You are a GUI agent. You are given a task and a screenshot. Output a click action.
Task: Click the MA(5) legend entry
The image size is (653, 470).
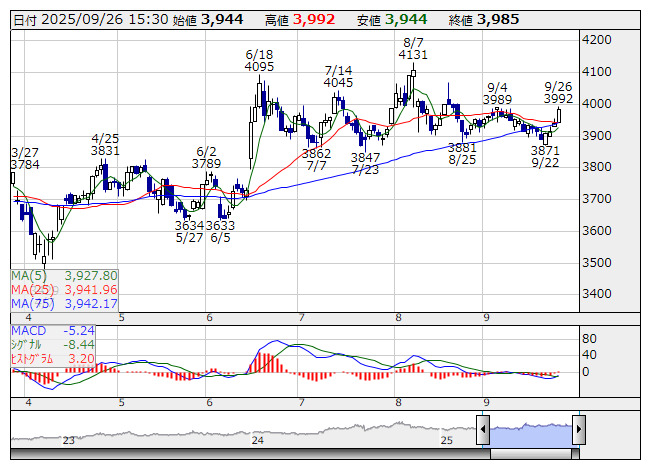pyautogui.click(x=65, y=275)
